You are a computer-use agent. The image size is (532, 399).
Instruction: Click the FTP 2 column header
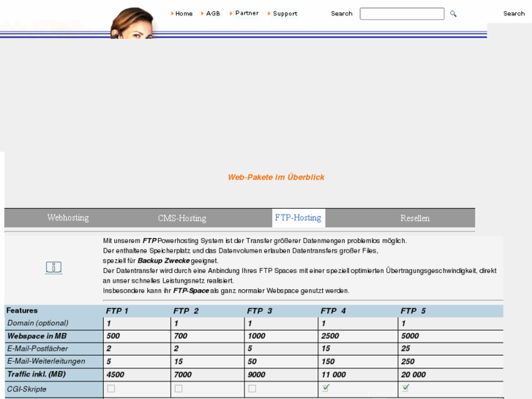pyautogui.click(x=186, y=311)
